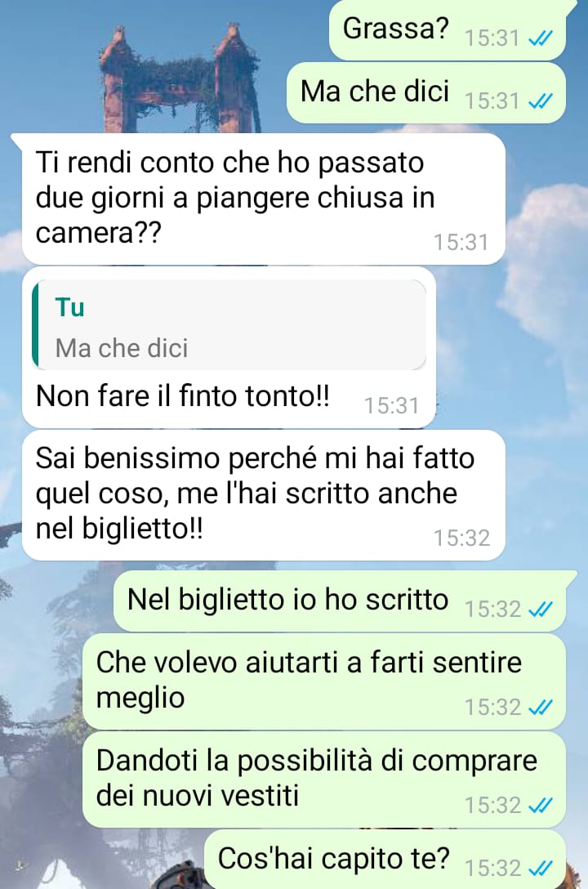Tap the double checkmarks on 'Ma che dici'
Viewport: 588px width, 889px height.
pos(540,101)
